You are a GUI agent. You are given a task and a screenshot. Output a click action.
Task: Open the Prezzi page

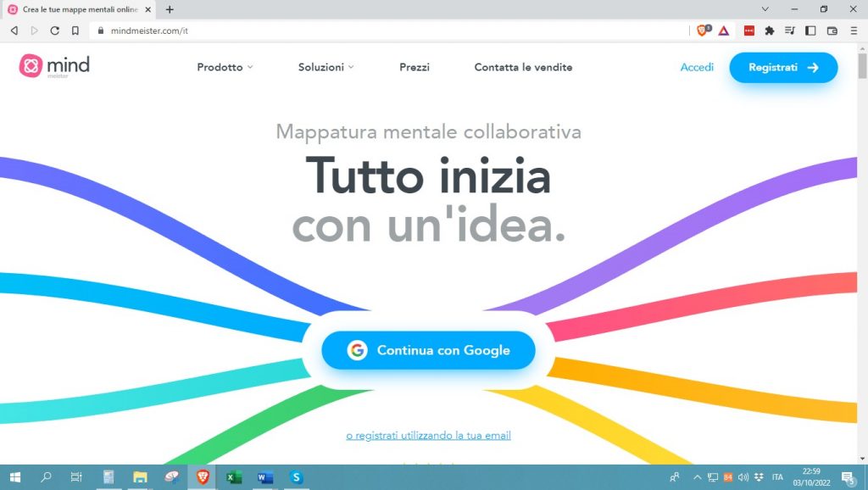pos(415,67)
